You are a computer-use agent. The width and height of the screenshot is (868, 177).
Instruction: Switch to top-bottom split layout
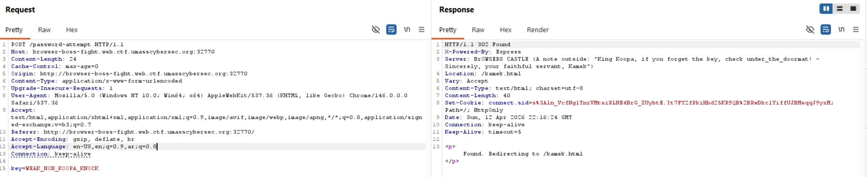tap(840, 9)
